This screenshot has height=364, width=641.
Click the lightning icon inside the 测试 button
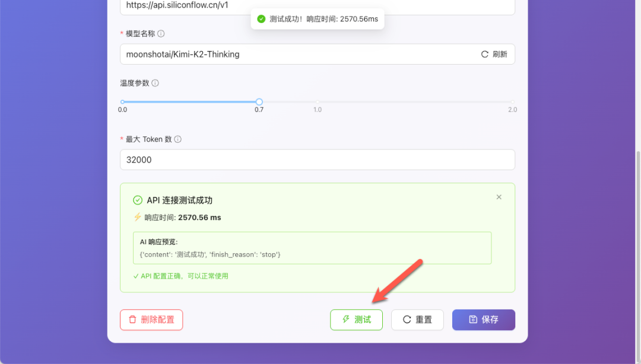pos(347,320)
